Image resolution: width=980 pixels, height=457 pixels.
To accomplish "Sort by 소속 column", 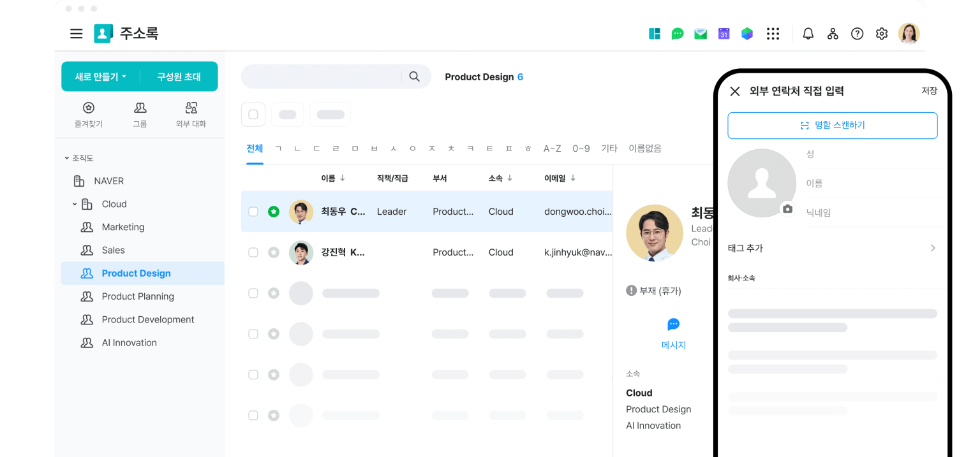I will coord(500,178).
